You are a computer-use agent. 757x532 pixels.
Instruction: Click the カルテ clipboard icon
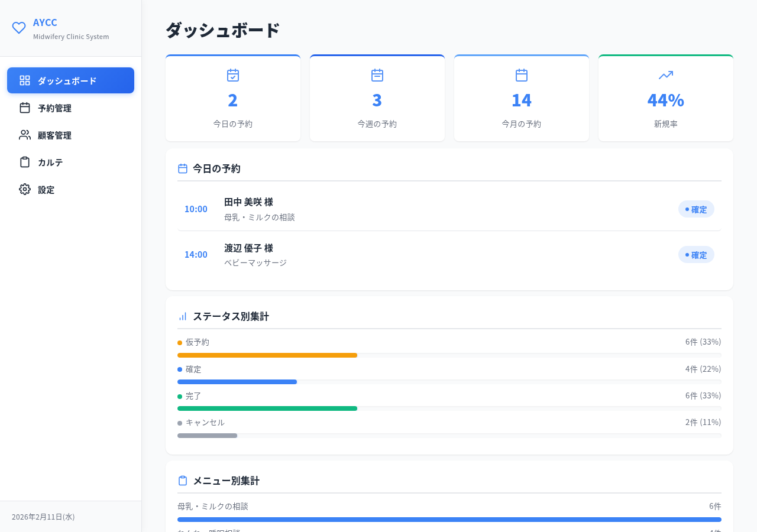(24, 162)
